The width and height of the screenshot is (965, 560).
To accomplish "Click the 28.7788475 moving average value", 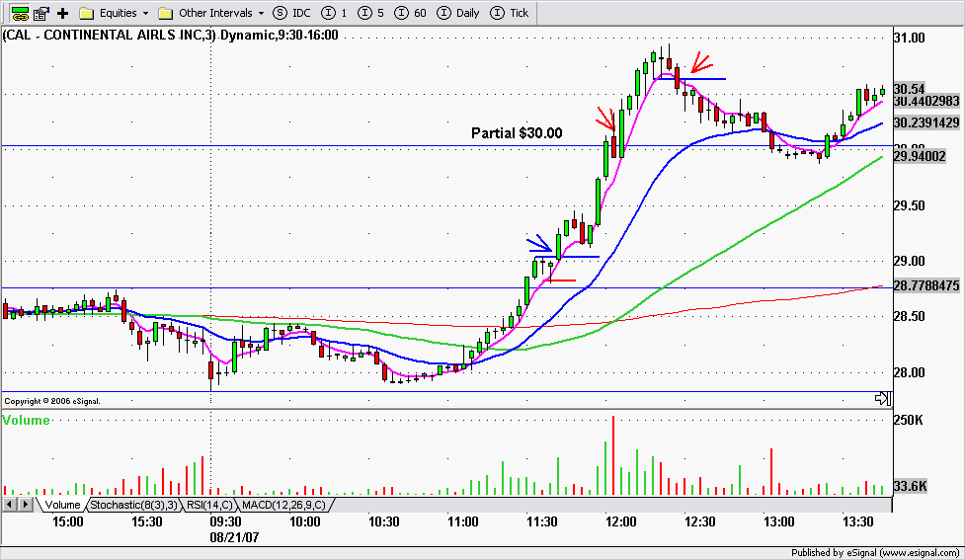I will point(926,286).
